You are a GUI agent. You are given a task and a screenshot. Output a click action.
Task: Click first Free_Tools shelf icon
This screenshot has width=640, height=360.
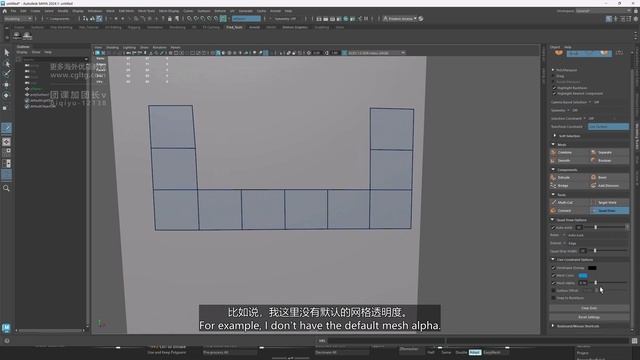tap(17, 36)
